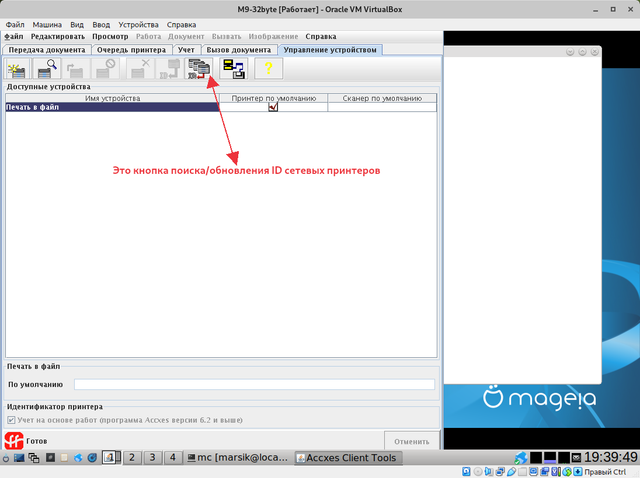This screenshot has height=478, width=640.
Task: Open the guest start menu icon in the taskbar
Action: pyautogui.click(x=6, y=458)
